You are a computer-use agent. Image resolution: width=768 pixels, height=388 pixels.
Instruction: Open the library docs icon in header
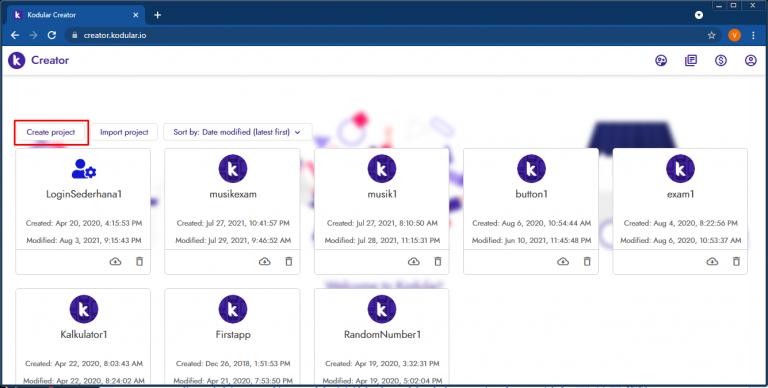pos(691,61)
